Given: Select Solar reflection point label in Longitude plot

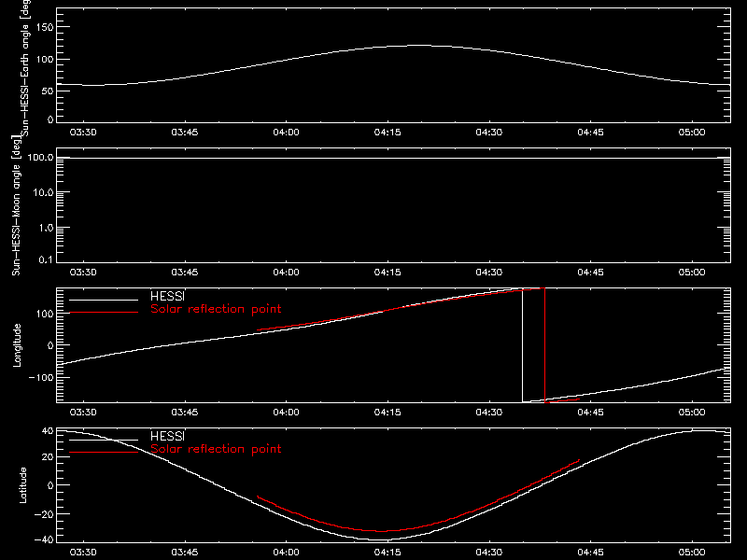Looking at the screenshot, I should coord(216,309).
